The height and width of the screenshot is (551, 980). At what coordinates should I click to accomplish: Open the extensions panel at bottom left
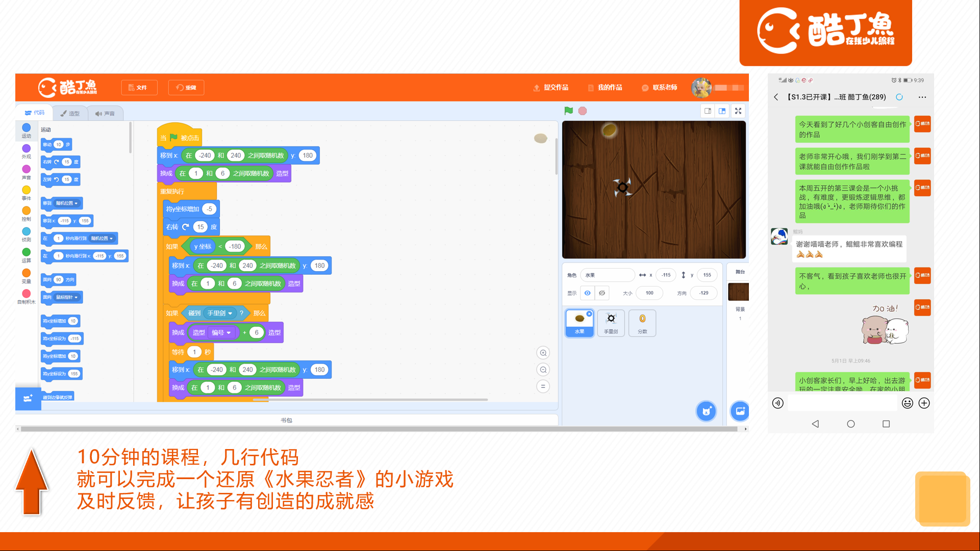point(28,399)
